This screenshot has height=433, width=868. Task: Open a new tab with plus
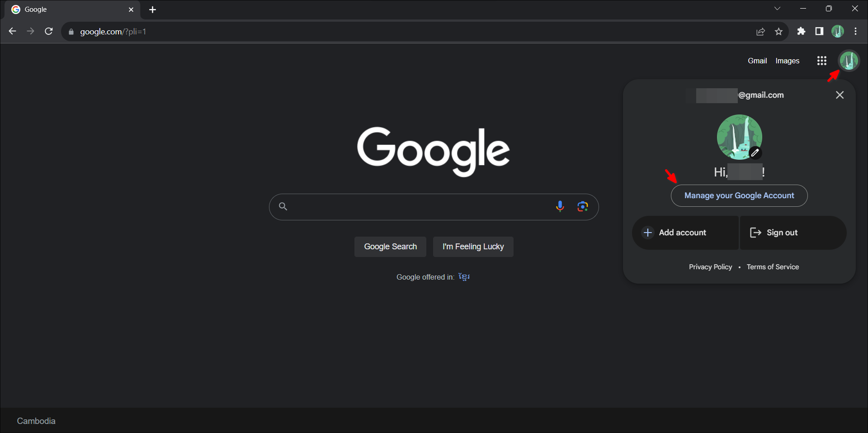point(152,10)
